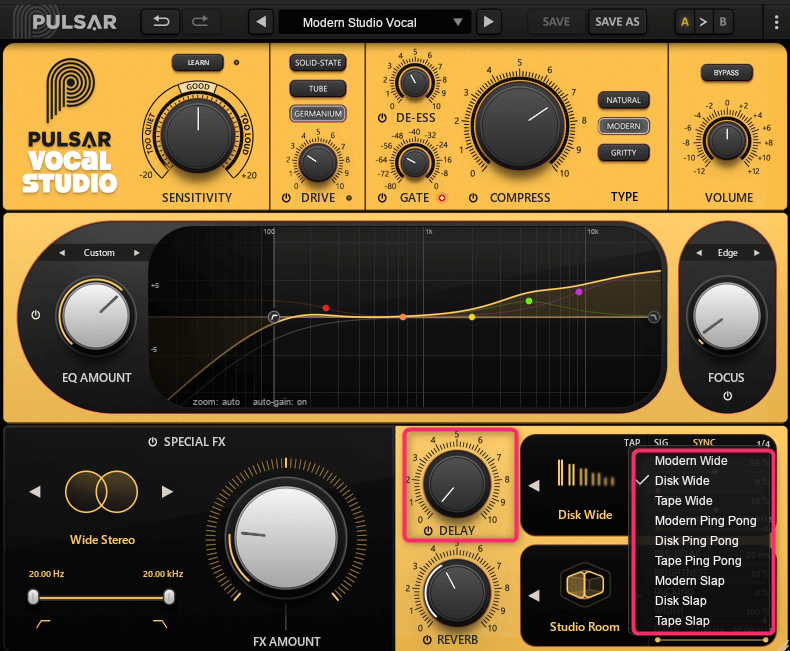This screenshot has height=651, width=790.
Task: Select the orange EQ band node
Action: [403, 317]
